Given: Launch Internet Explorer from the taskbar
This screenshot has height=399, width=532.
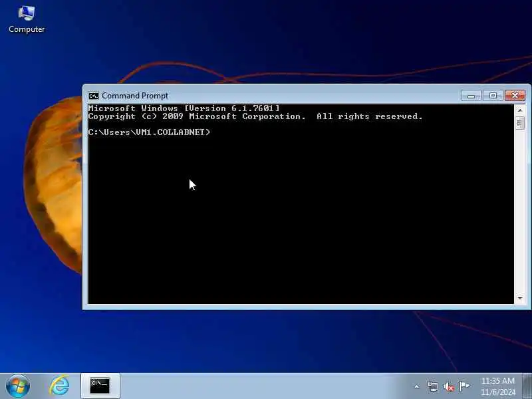Looking at the screenshot, I should tap(59, 386).
